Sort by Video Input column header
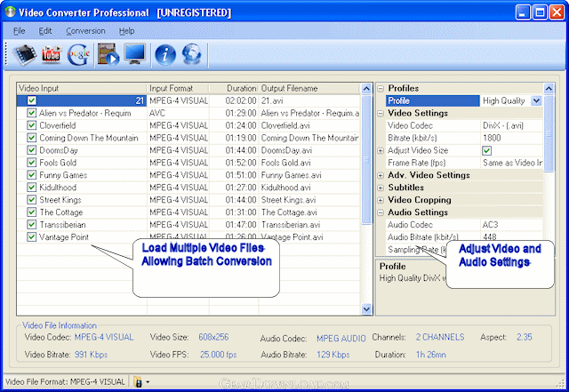 82,88
